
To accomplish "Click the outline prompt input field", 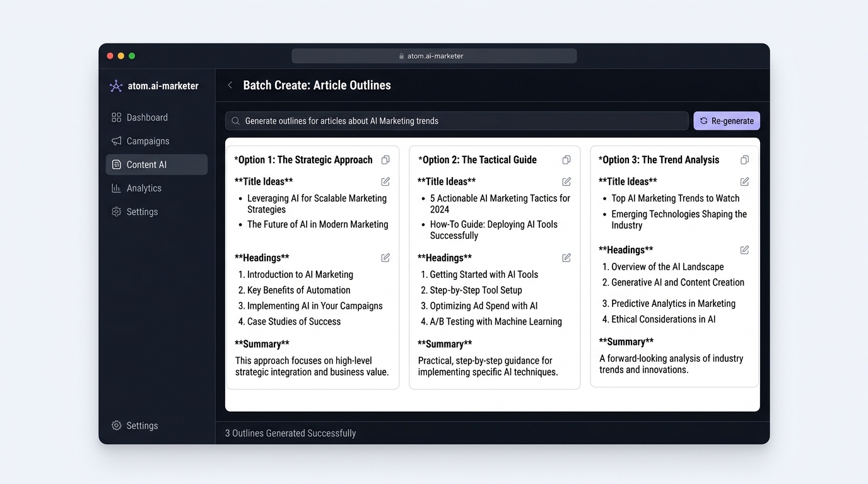I will click(457, 121).
